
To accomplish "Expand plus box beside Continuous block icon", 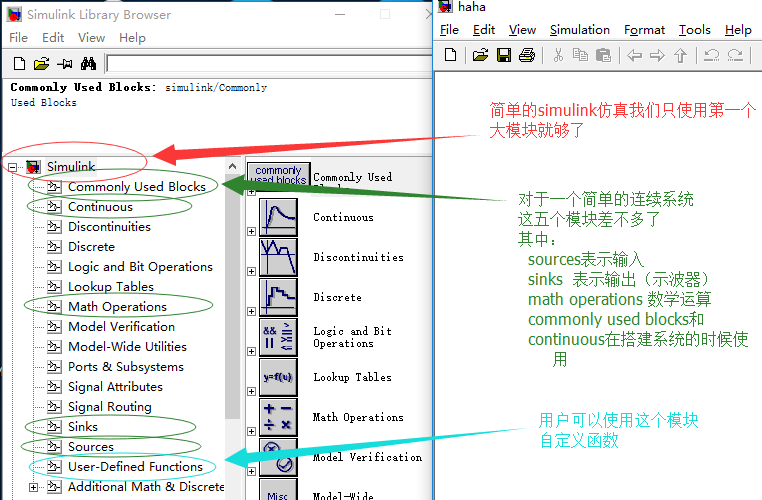I will [251, 231].
